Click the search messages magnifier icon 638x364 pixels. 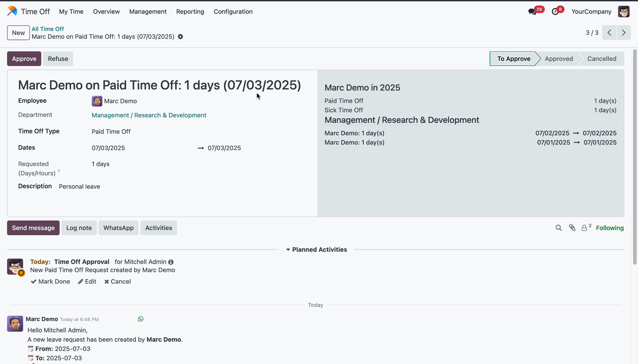[559, 228]
